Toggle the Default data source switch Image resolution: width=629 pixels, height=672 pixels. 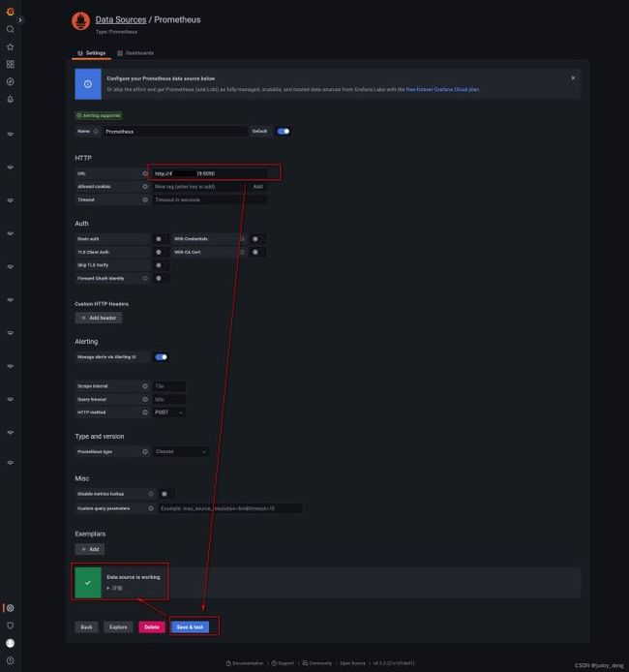[283, 131]
